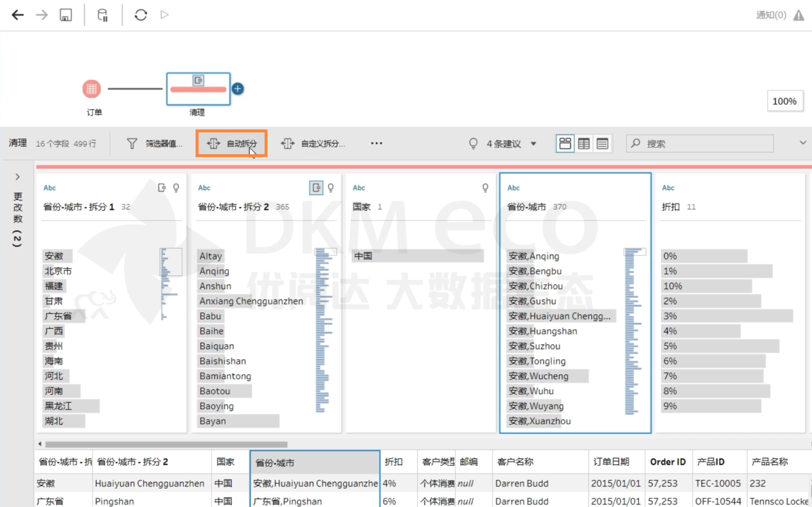Open 自定义拆分 custom split option
The width and height of the screenshot is (812, 507).
(x=313, y=143)
